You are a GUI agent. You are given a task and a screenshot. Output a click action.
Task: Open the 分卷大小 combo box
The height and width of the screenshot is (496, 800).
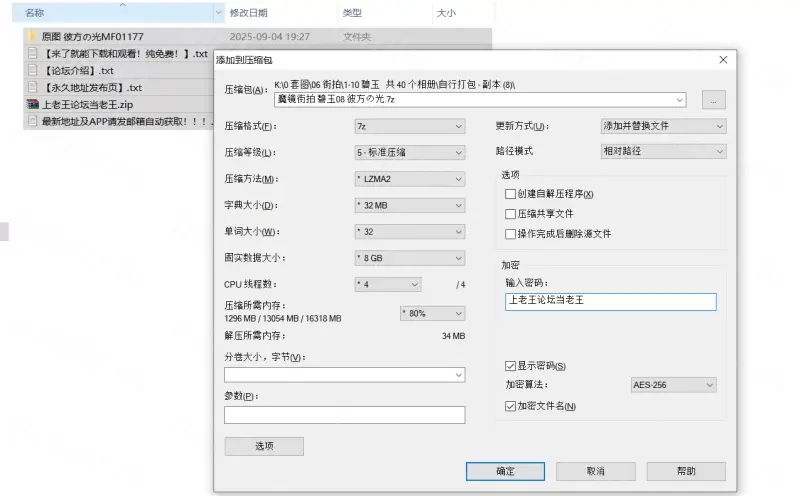[x=344, y=375]
